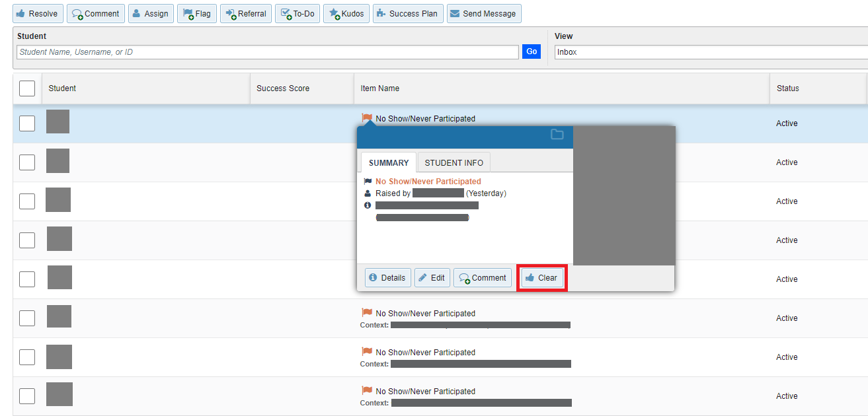Check the fourth student row checkbox
Viewport: 868px width, 416px height.
[x=27, y=240]
